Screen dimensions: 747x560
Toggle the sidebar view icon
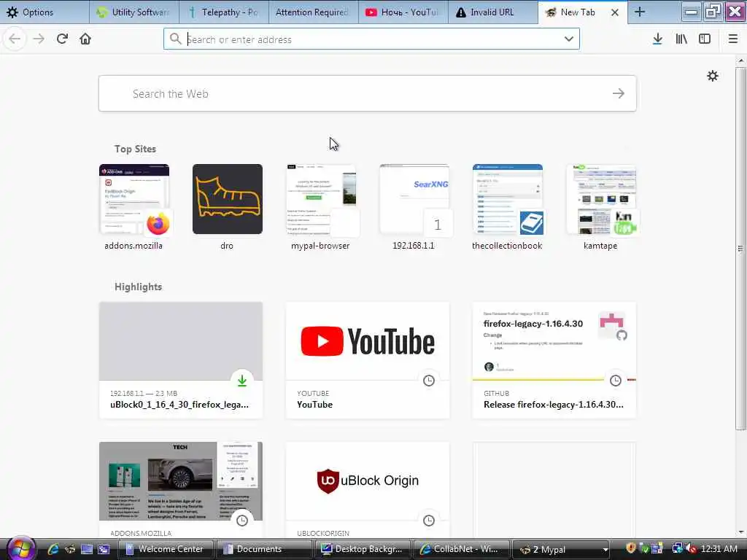[705, 39]
